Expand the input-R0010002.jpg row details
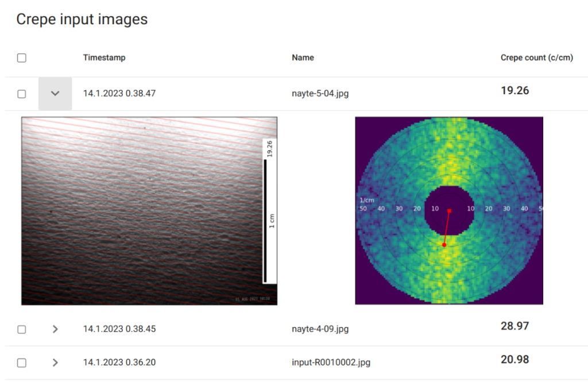The image size is (588, 389). (55, 363)
